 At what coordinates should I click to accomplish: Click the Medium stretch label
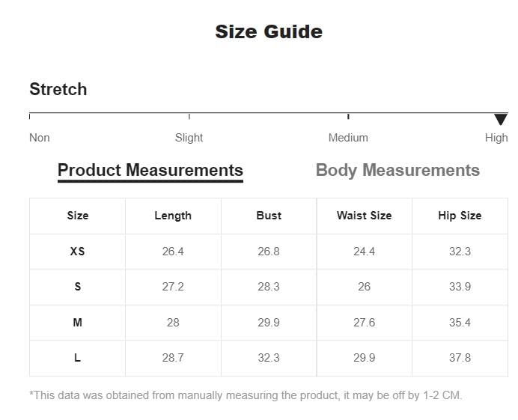pyautogui.click(x=348, y=138)
